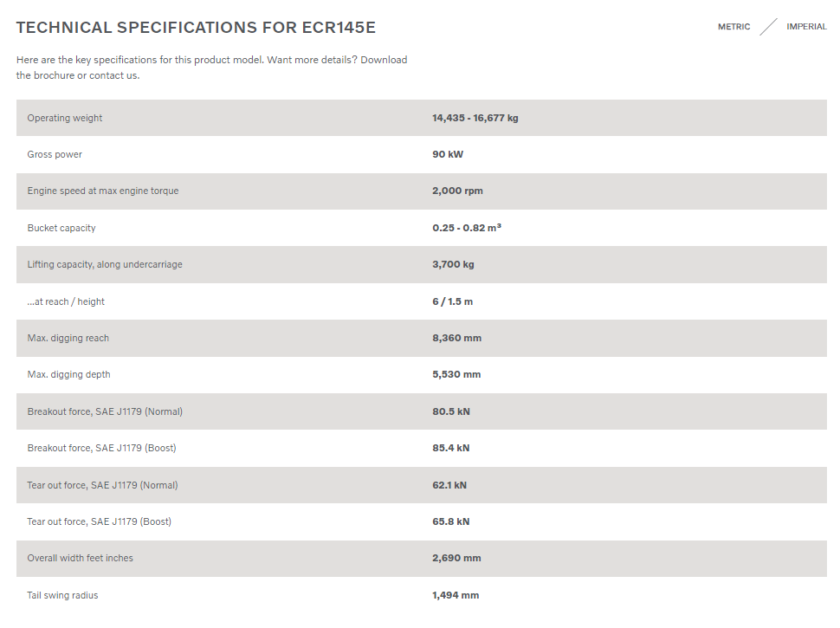Click the 14,435 - 16,677 kg value
The image size is (840, 628).
pos(475,118)
